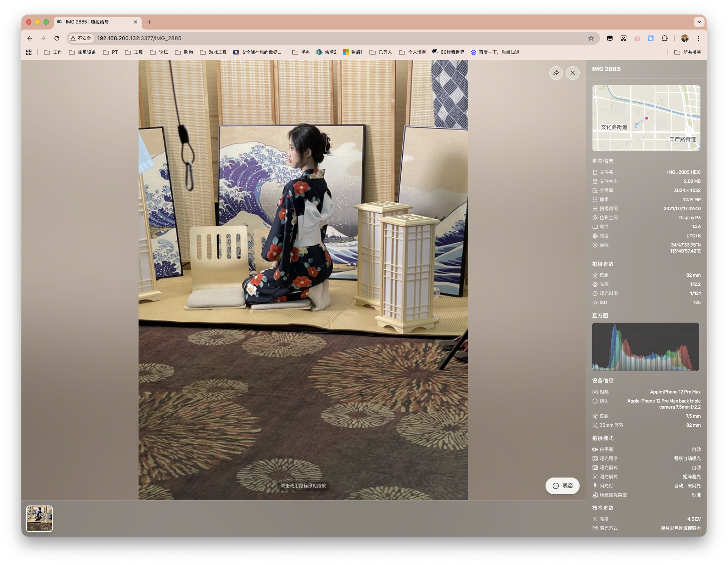
Task: Bookmark this page with the star icon
Action: (591, 38)
